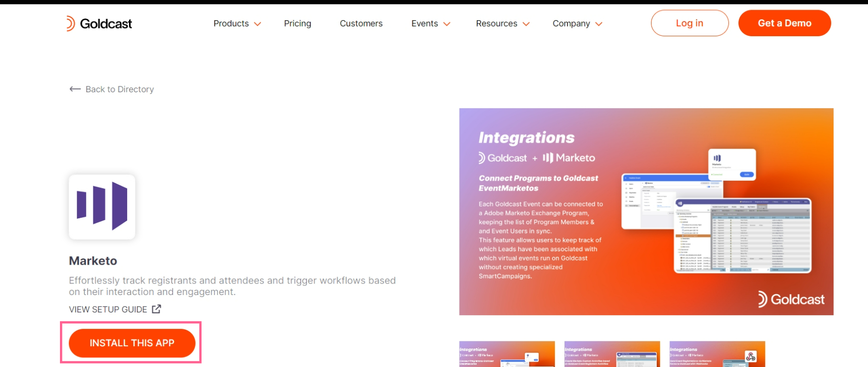868x367 pixels.
Task: Click the back arrow icon beside Directory
Action: click(x=75, y=89)
